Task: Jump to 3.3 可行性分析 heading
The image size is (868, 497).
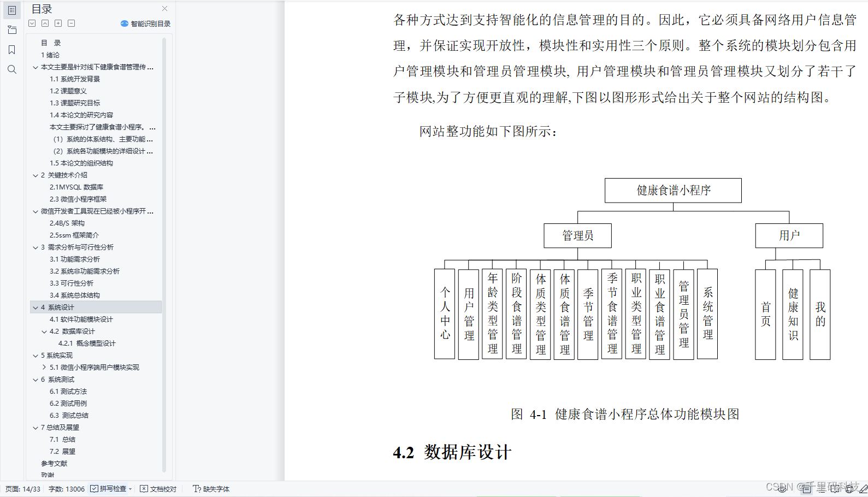Action: tap(72, 283)
